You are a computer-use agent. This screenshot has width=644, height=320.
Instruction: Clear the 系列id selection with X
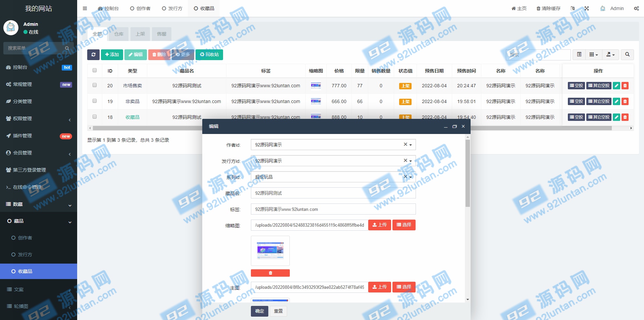pyautogui.click(x=406, y=177)
